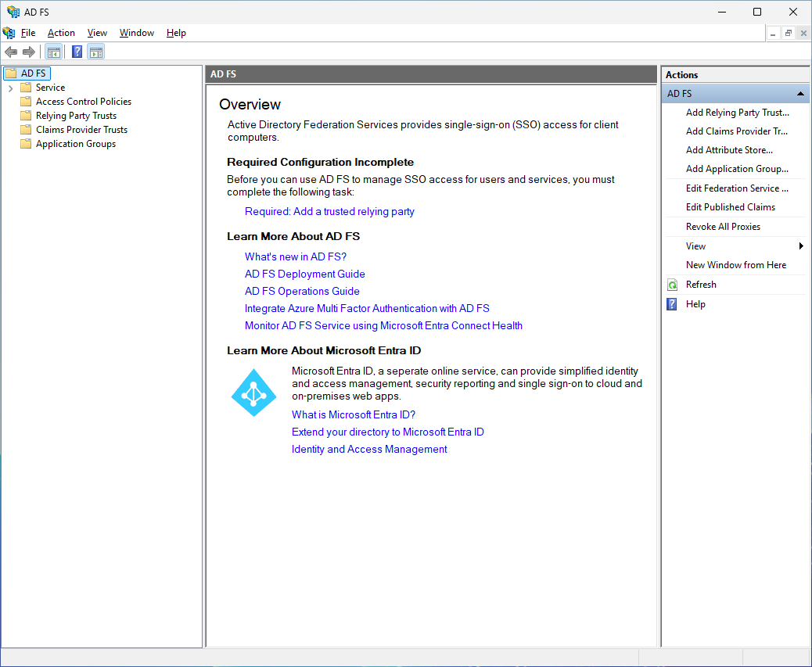Restore the inner MDI child window
This screenshot has width=812, height=667.
click(x=789, y=34)
